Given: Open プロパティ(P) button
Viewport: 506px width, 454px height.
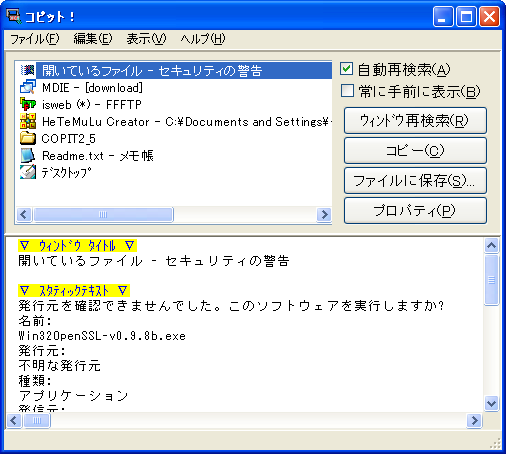Looking at the screenshot, I should [x=415, y=211].
